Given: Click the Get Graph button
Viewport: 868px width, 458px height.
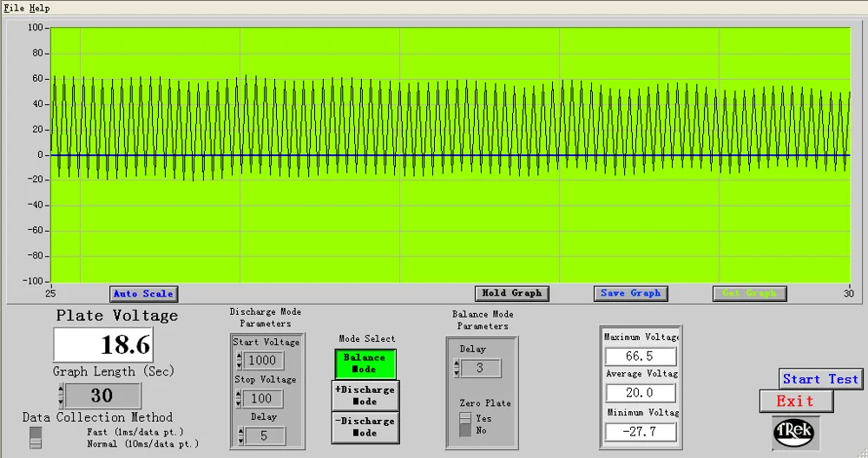Looking at the screenshot, I should tap(749, 293).
